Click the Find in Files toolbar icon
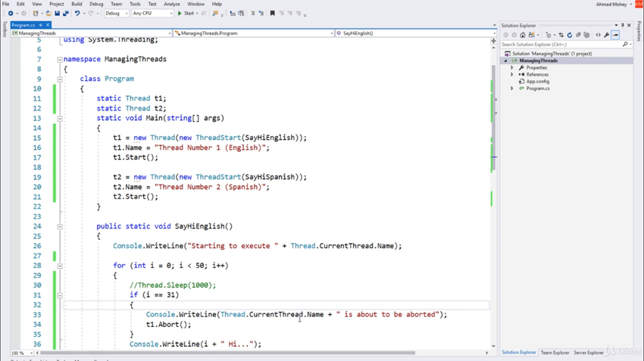The width and height of the screenshot is (644, 361). 215,14
